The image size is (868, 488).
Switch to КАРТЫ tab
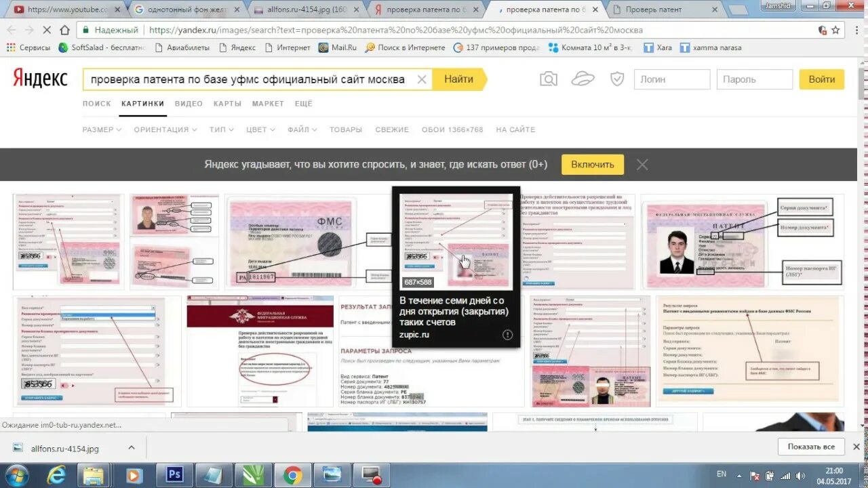227,104
